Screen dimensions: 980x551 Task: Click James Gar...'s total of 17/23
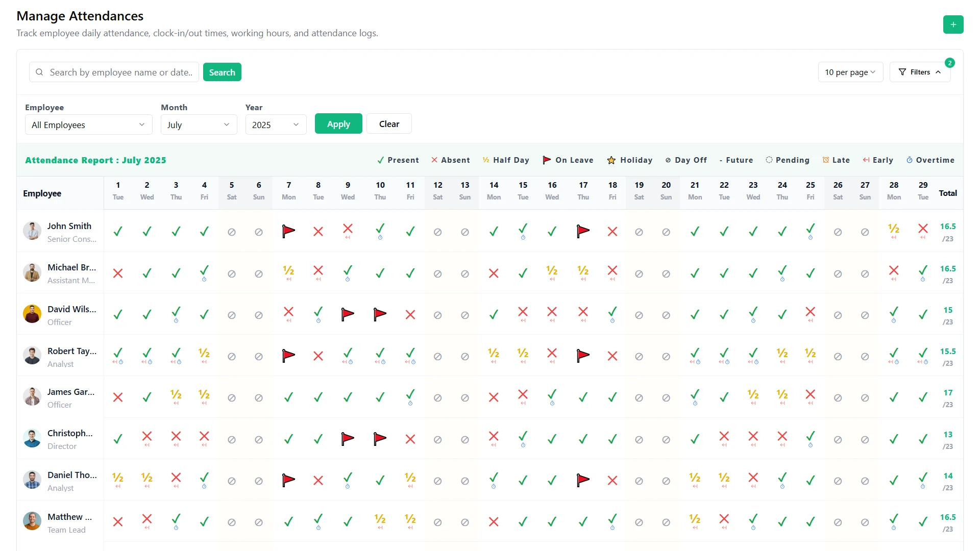coord(948,398)
